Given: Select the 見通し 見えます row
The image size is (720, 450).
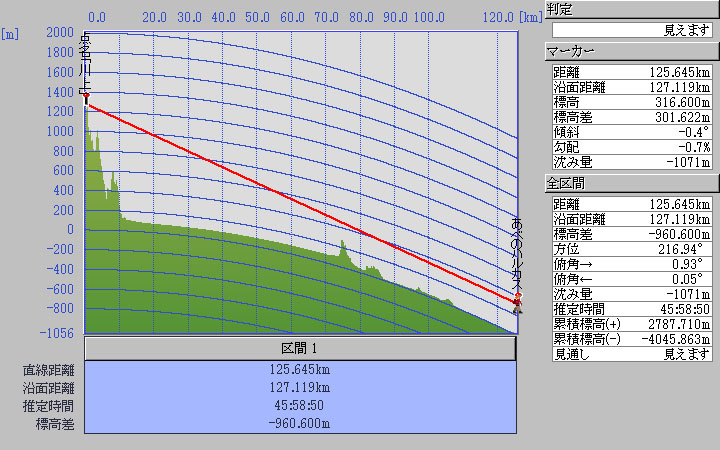Looking at the screenshot, I should click(632, 354).
